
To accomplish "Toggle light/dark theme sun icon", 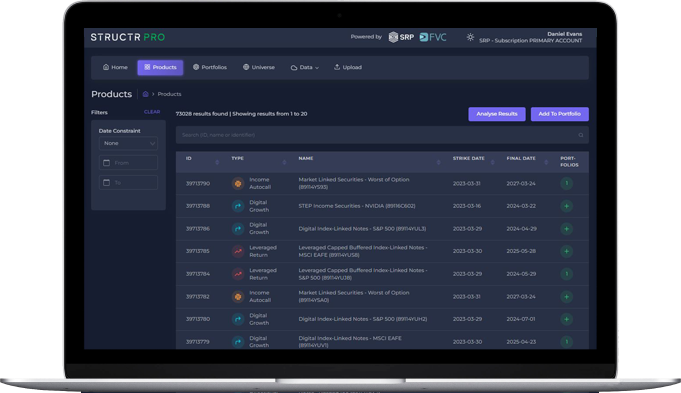I will tap(470, 37).
